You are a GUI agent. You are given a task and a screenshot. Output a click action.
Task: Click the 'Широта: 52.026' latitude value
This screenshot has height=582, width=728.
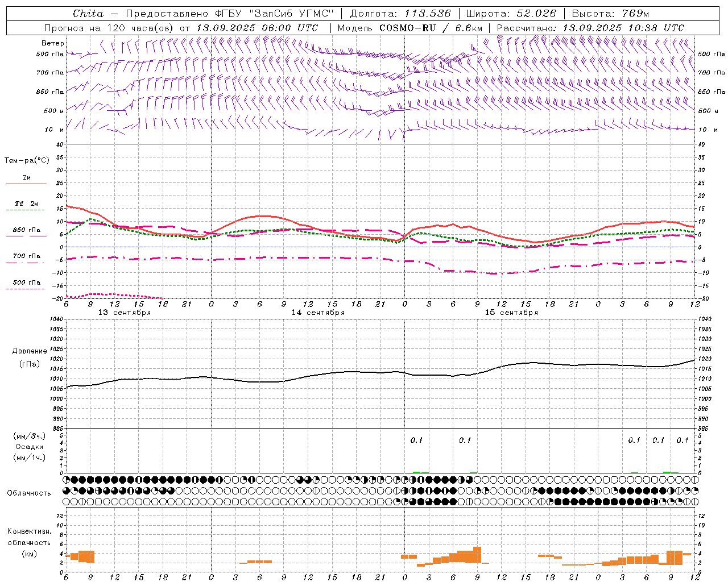coord(511,14)
